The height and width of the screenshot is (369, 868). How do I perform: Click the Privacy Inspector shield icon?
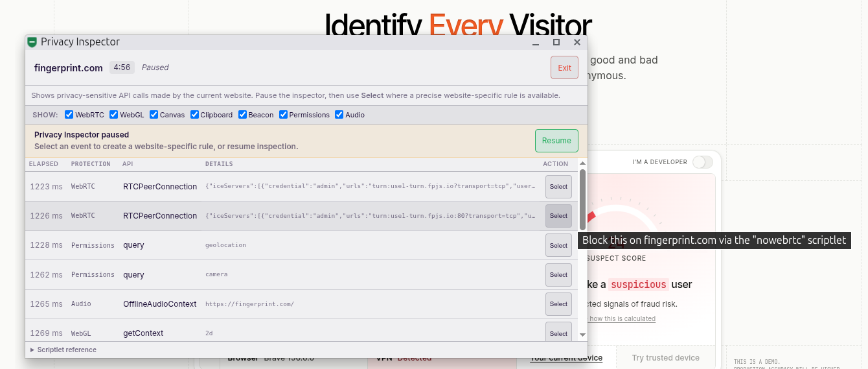tap(32, 42)
